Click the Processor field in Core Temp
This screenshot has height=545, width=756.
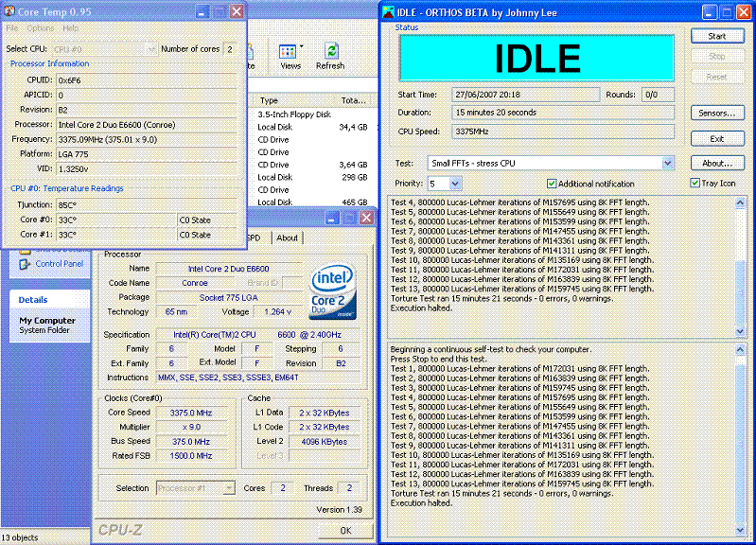click(x=147, y=125)
